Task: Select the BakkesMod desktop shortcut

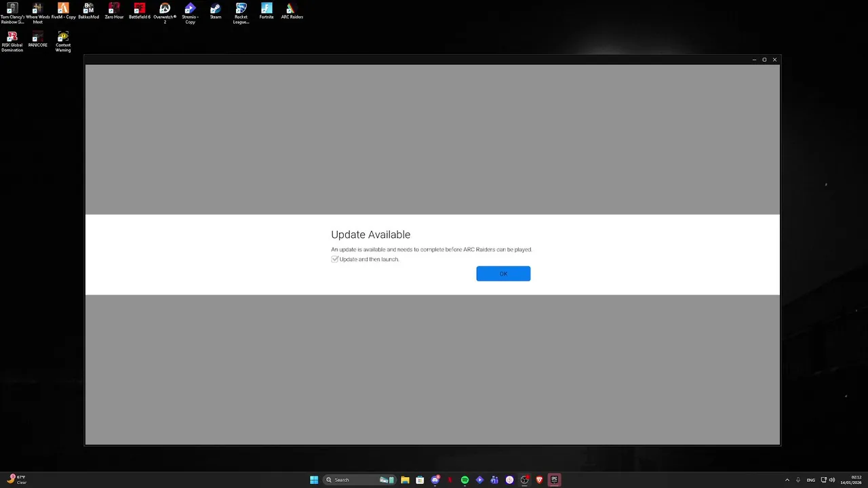Action: [x=88, y=12]
